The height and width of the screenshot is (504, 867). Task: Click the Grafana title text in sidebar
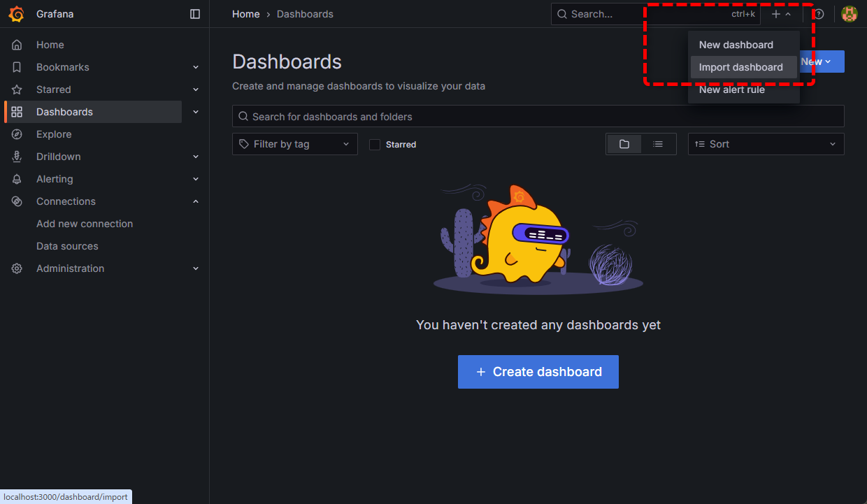point(55,14)
